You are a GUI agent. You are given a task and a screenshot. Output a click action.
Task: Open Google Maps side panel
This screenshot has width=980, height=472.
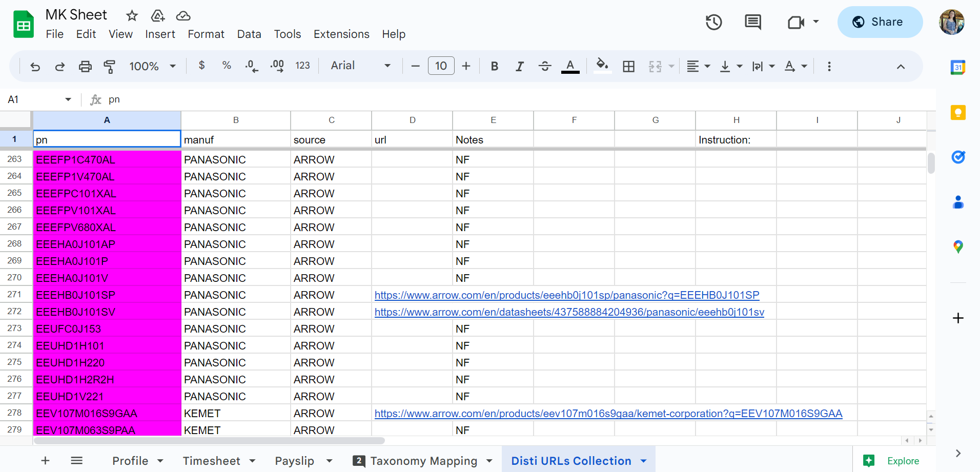pos(958,247)
